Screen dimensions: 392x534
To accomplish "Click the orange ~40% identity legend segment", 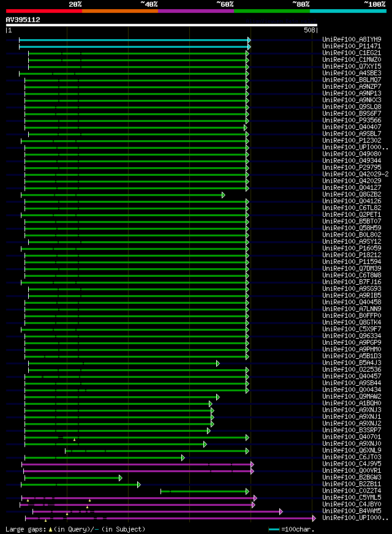I will click(x=120, y=11).
